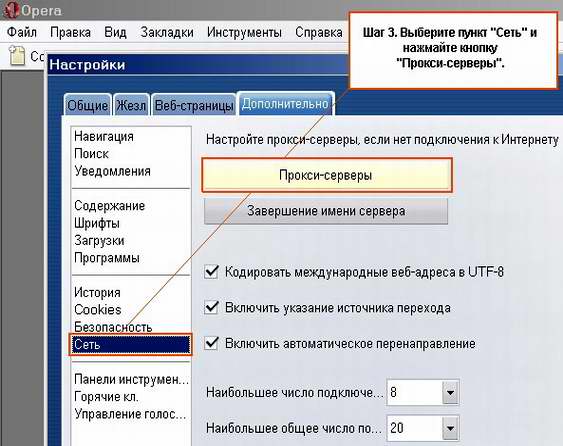The height and width of the screenshot is (446, 563).
Task: Click the new page document icon
Action: coord(17,56)
